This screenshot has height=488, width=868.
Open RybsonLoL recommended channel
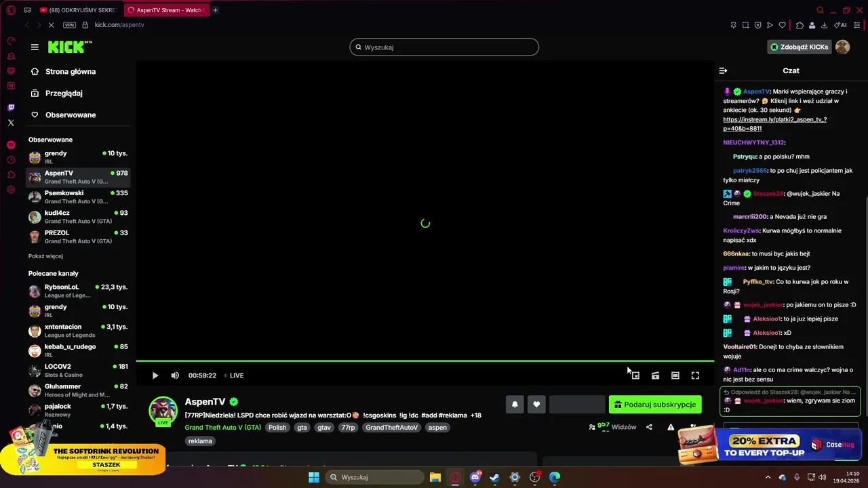tap(78, 291)
